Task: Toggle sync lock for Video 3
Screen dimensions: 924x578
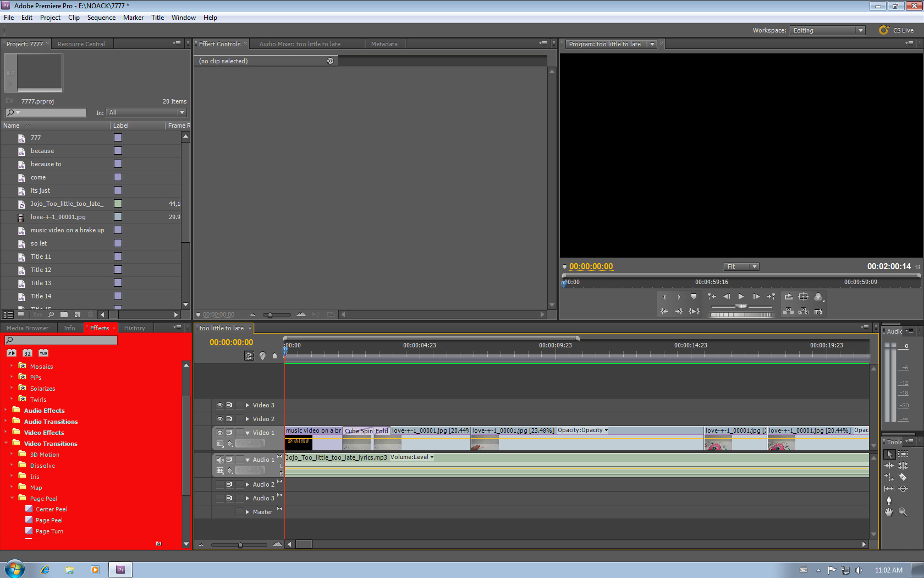Action: (229, 405)
